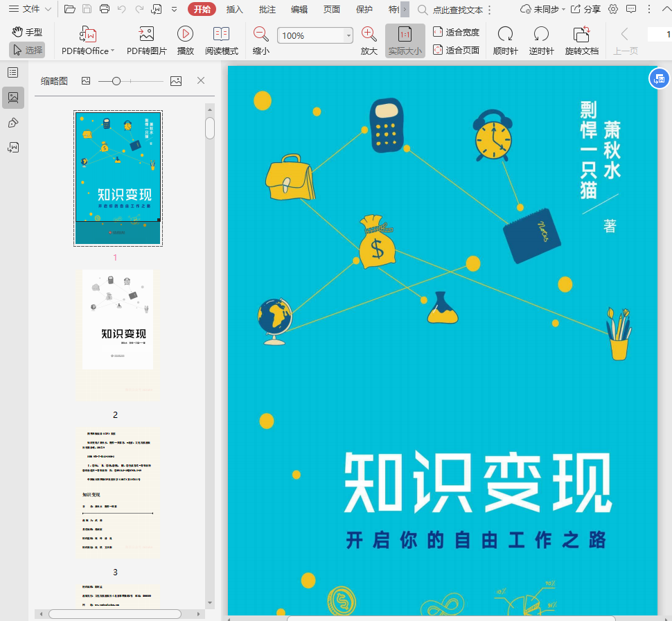Click the save icon in the quick toolbar
This screenshot has width=672, height=621.
[x=87, y=9]
